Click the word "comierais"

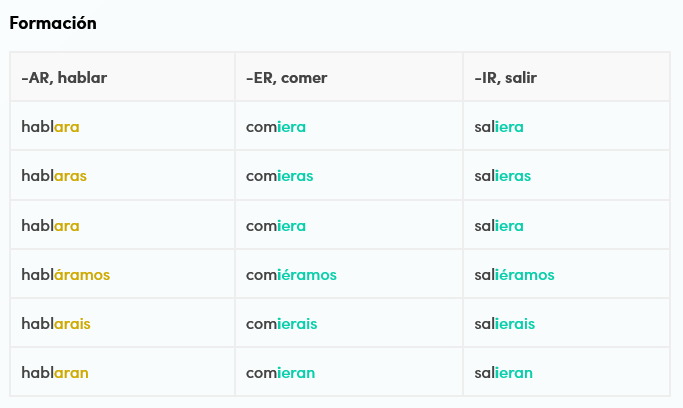point(282,324)
